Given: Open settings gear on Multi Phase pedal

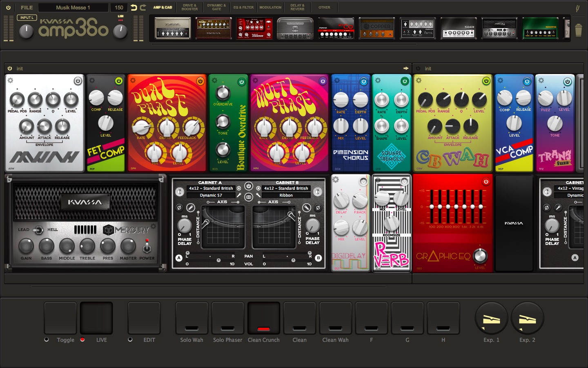Looking at the screenshot, I should [x=255, y=81].
